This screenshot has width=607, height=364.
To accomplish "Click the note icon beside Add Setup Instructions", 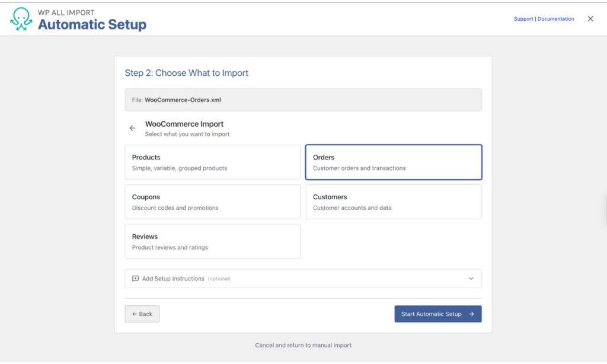I will click(135, 279).
